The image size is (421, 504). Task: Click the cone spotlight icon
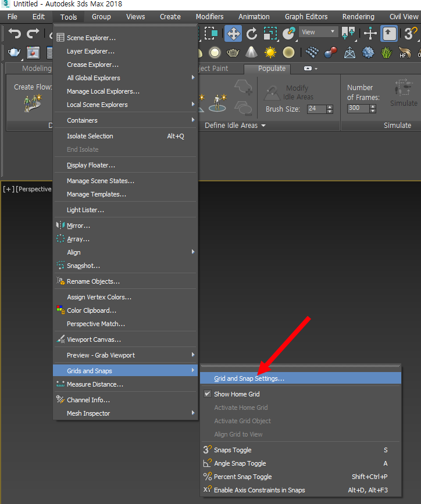252,52
